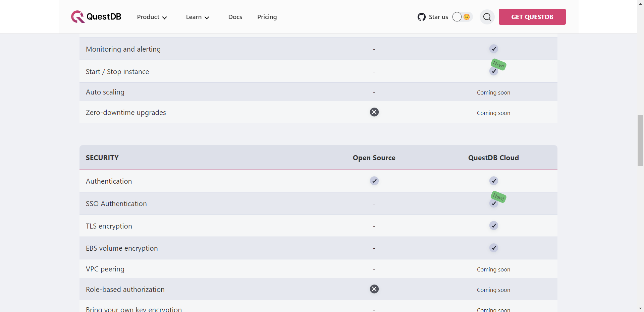644x312 pixels.
Task: Click the Open Source checkmark for Authentication
Action: click(374, 181)
